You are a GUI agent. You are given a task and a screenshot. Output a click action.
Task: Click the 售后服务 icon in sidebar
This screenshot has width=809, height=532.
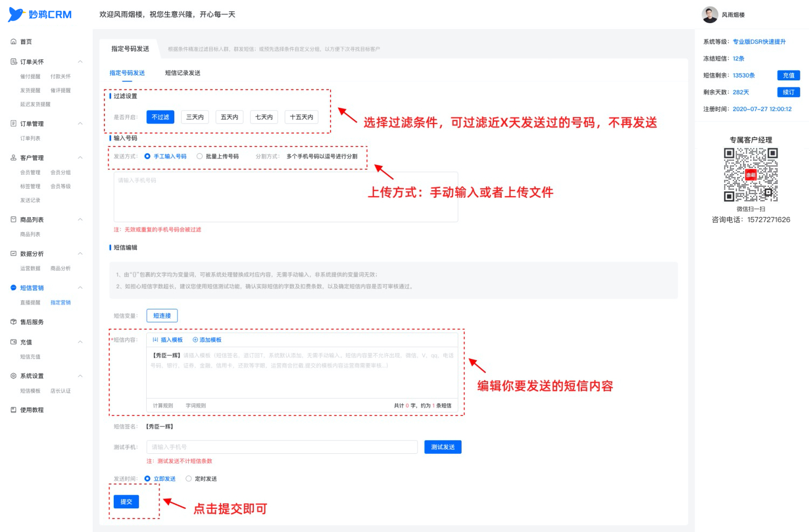click(x=13, y=322)
